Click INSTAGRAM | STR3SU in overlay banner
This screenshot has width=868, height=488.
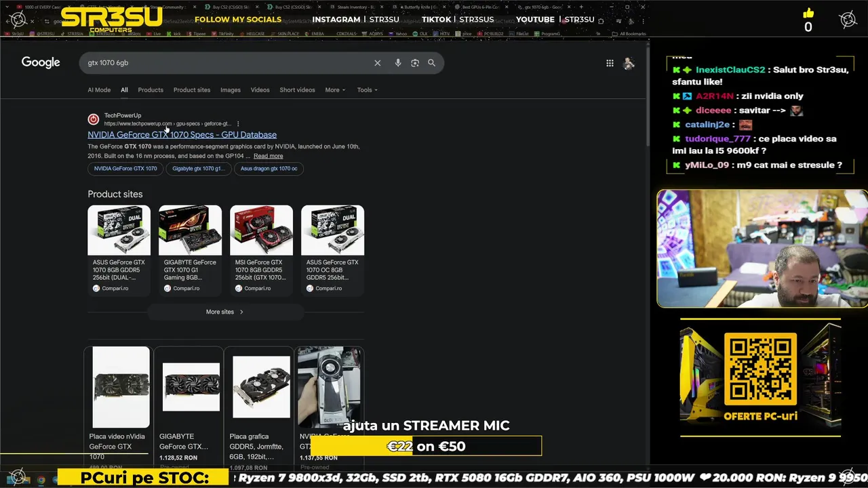(x=355, y=20)
